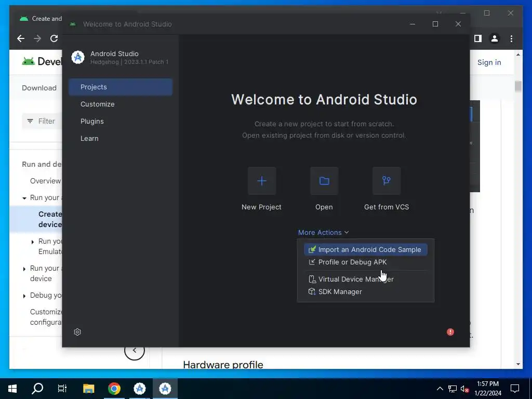Image resolution: width=532 pixels, height=399 pixels.
Task: Choose Profile or Debug APK
Action: click(365, 262)
